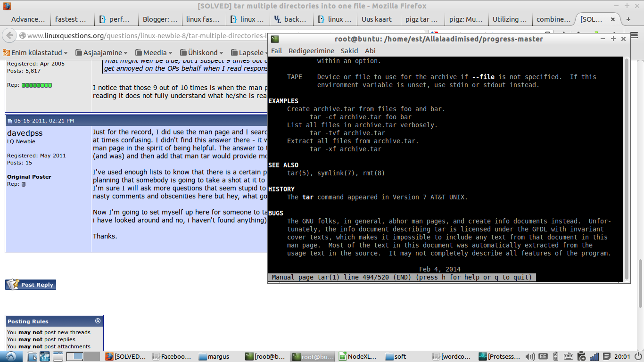644x362 pixels.
Task: Switch to the 'Advance…' Firefox tab
Action: [x=28, y=19]
